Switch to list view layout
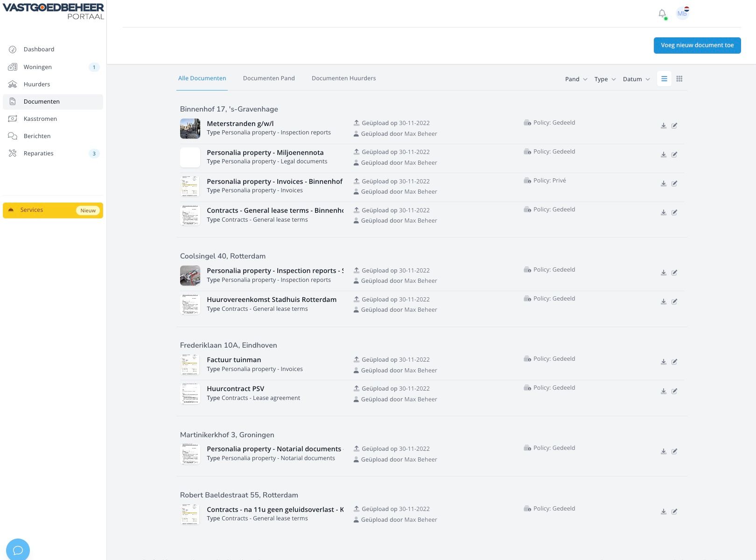 click(x=664, y=79)
